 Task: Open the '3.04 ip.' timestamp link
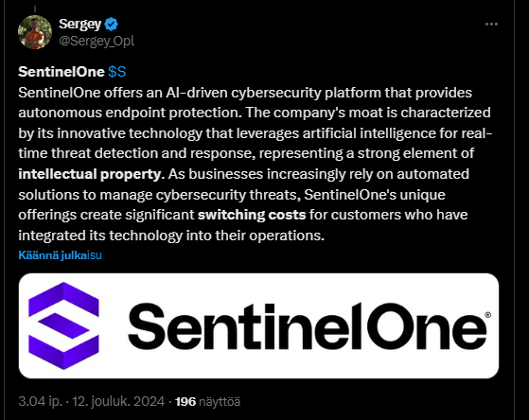coord(40,401)
